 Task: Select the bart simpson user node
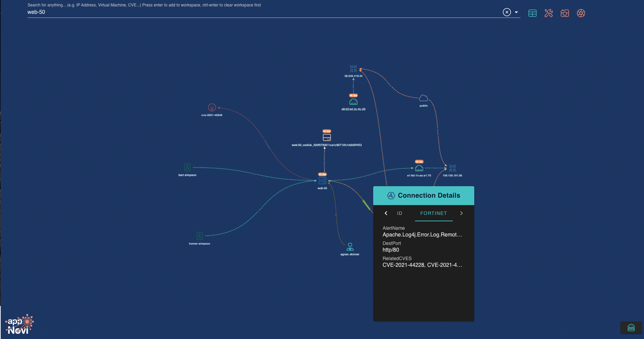pyautogui.click(x=187, y=167)
